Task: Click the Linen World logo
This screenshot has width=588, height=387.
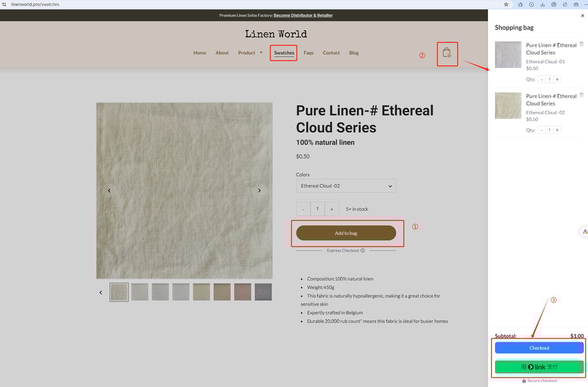Action: point(276,34)
